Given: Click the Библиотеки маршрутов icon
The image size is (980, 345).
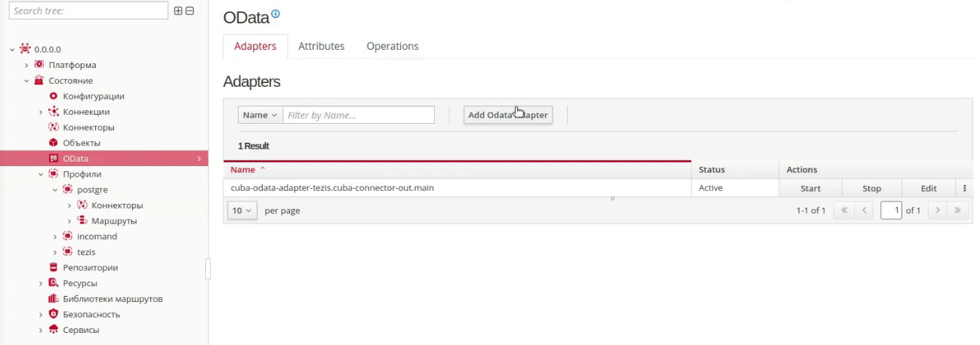Looking at the screenshot, I should click(53, 298).
